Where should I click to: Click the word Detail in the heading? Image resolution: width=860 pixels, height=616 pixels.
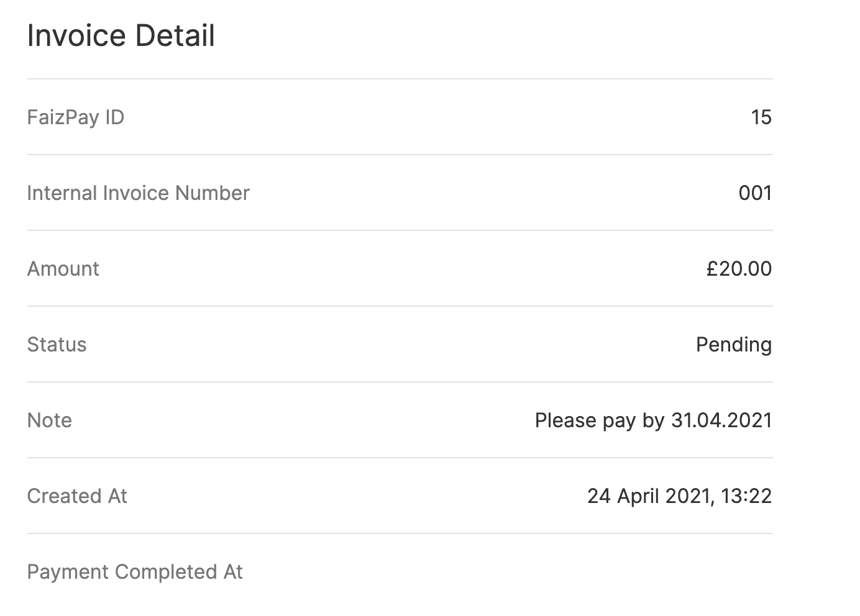pos(175,35)
